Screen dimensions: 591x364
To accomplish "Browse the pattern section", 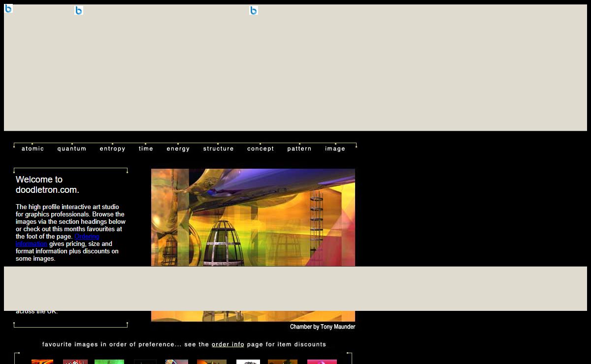I will click(299, 149).
